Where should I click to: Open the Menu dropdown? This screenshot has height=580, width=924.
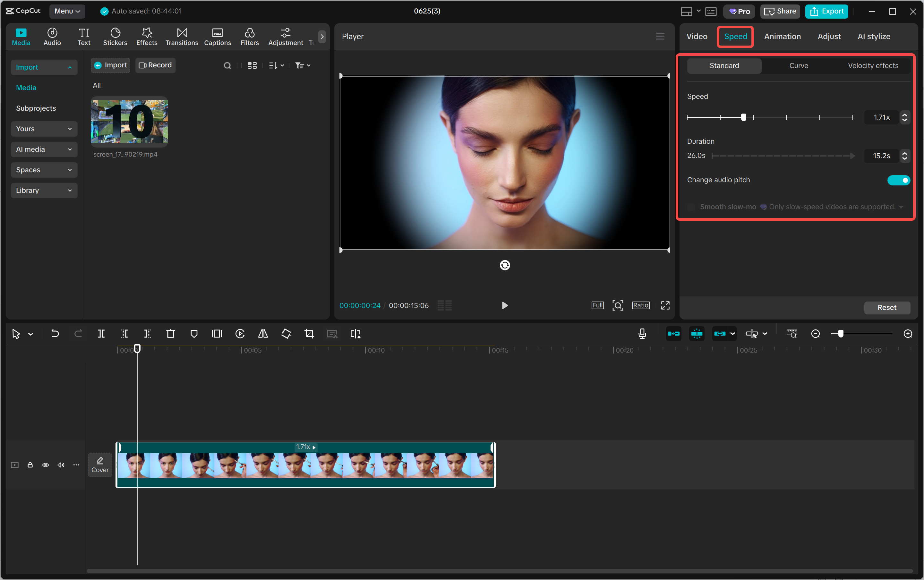point(67,11)
